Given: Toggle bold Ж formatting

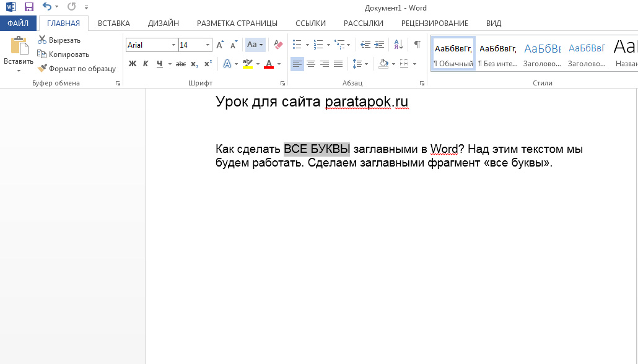Looking at the screenshot, I should pyautogui.click(x=132, y=63).
